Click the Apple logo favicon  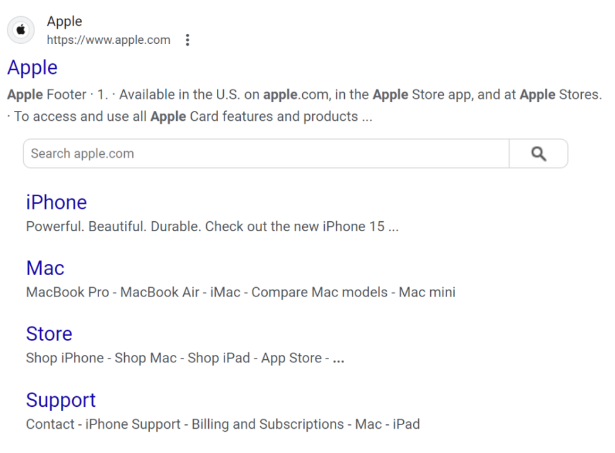tap(21, 30)
